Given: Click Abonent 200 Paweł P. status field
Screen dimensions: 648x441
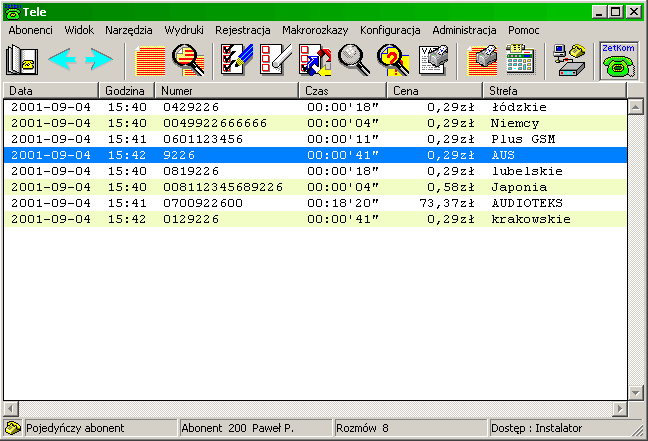Looking at the screenshot, I should coord(256,428).
